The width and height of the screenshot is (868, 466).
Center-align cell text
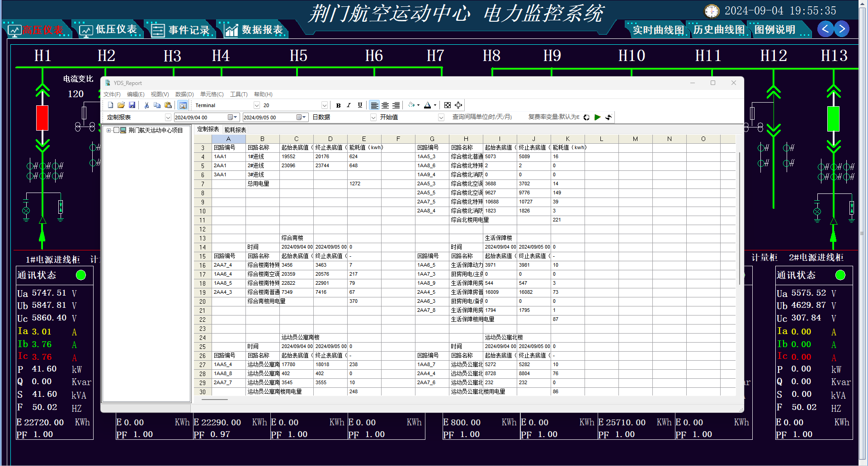point(385,105)
